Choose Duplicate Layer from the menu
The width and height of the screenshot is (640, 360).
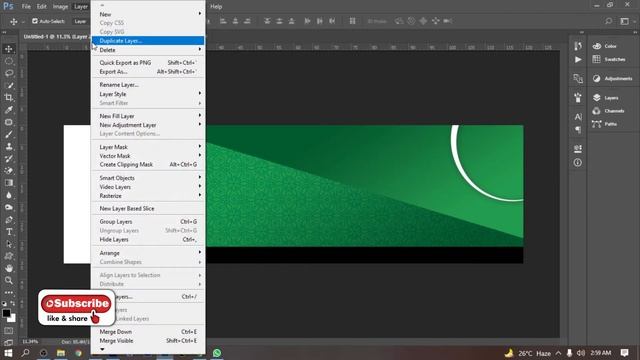point(148,40)
